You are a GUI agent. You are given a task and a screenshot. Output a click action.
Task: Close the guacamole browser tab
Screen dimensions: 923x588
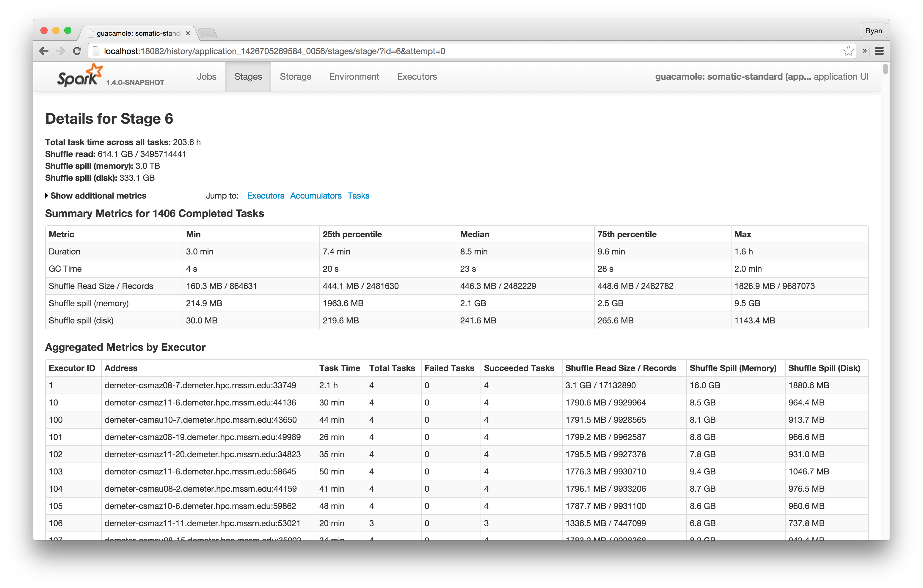pos(188,33)
